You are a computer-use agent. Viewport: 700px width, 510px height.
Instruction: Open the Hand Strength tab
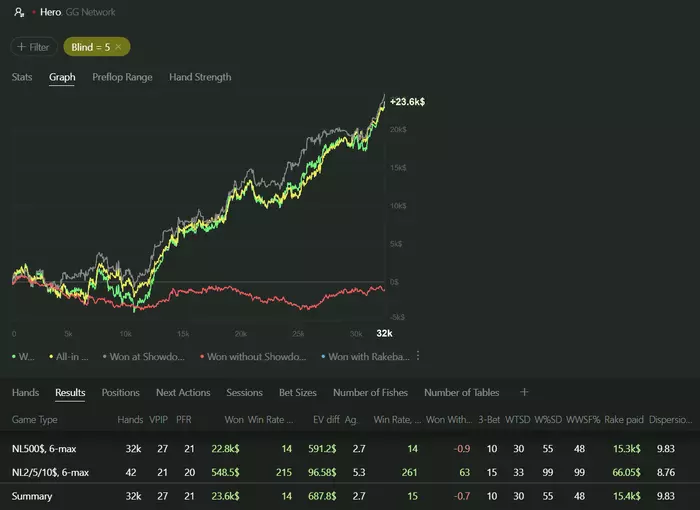pos(200,77)
